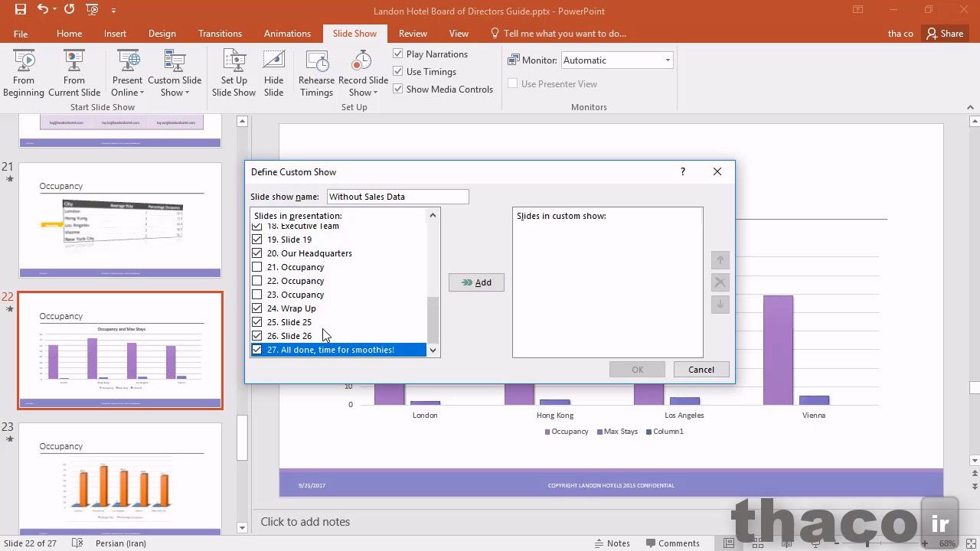Move slide up in custom show
This screenshot has height=551, width=980.
pos(720,260)
